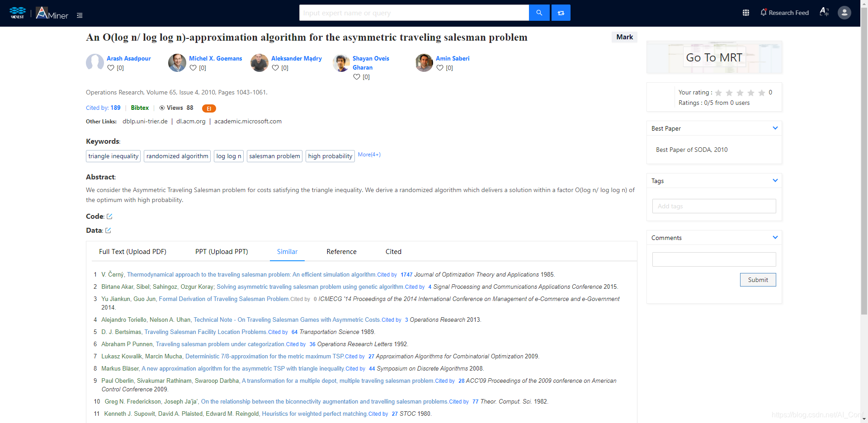Open dblp.uni-trier.de link
Image resolution: width=868 pixels, height=423 pixels.
[x=145, y=122]
